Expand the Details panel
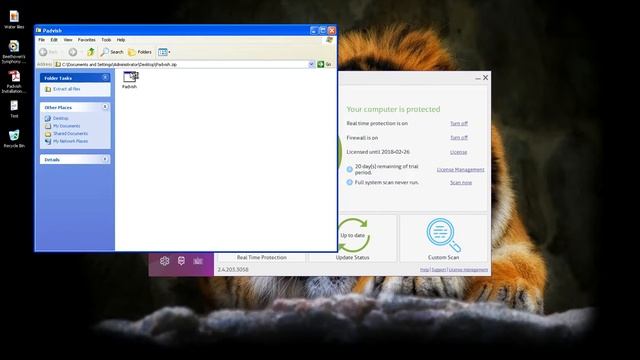The image size is (640, 360). click(x=105, y=159)
